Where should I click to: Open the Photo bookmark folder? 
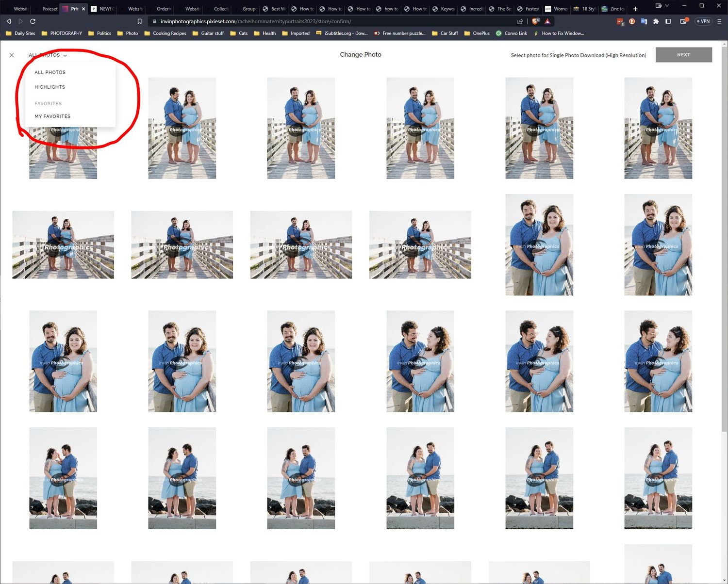(127, 33)
